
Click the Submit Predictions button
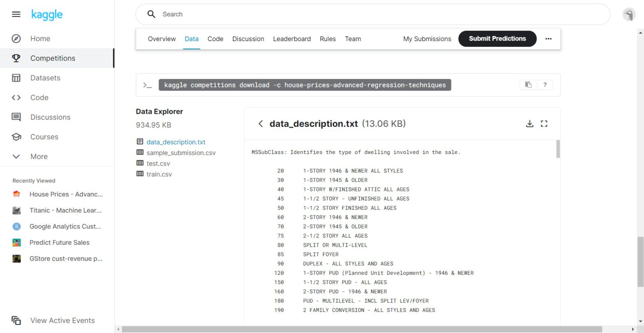click(x=497, y=39)
